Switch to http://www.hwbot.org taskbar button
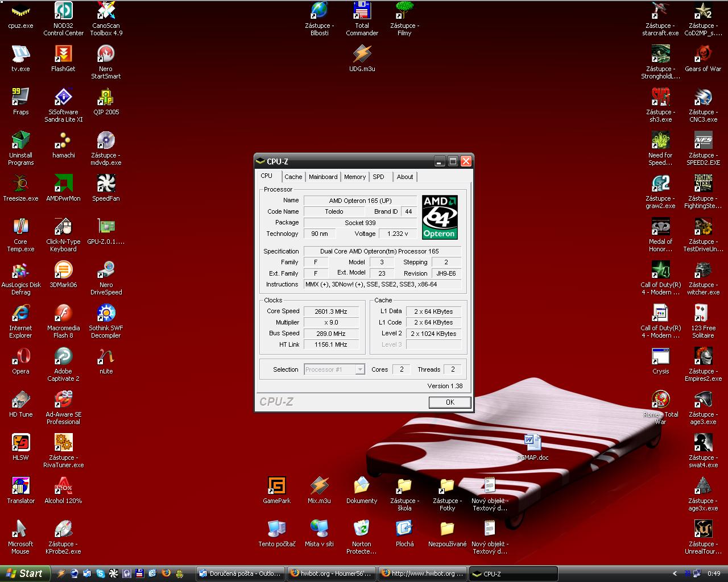728x582 pixels. click(423, 573)
